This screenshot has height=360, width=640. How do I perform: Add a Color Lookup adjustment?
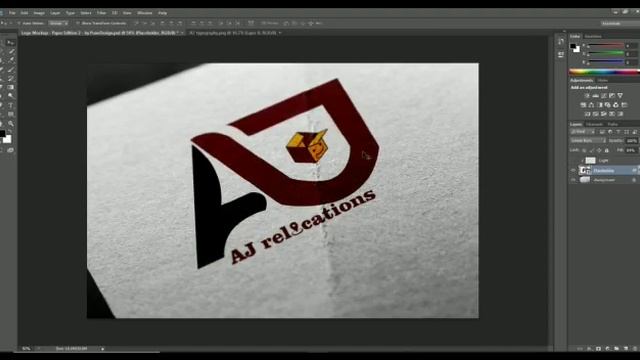[x=624, y=105]
